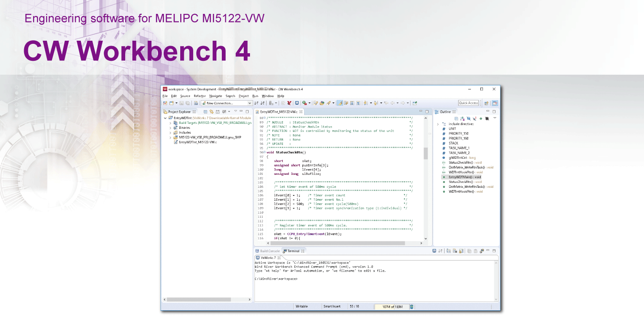Expand the Build Targets tree node

[x=170, y=123]
